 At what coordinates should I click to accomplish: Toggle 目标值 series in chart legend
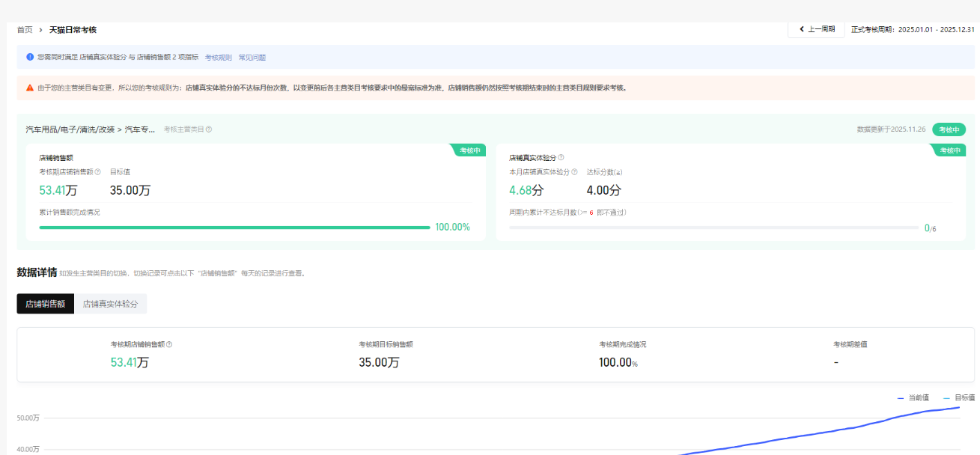coord(960,398)
